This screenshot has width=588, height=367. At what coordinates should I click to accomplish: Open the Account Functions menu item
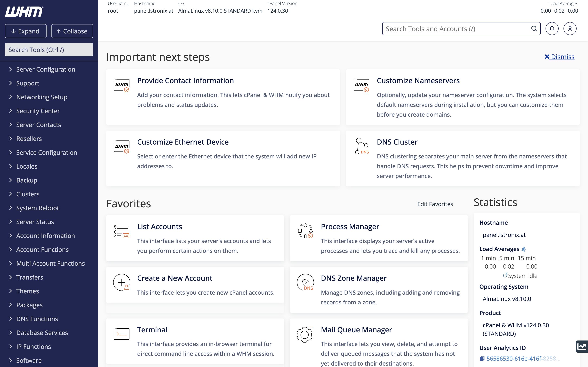42,250
